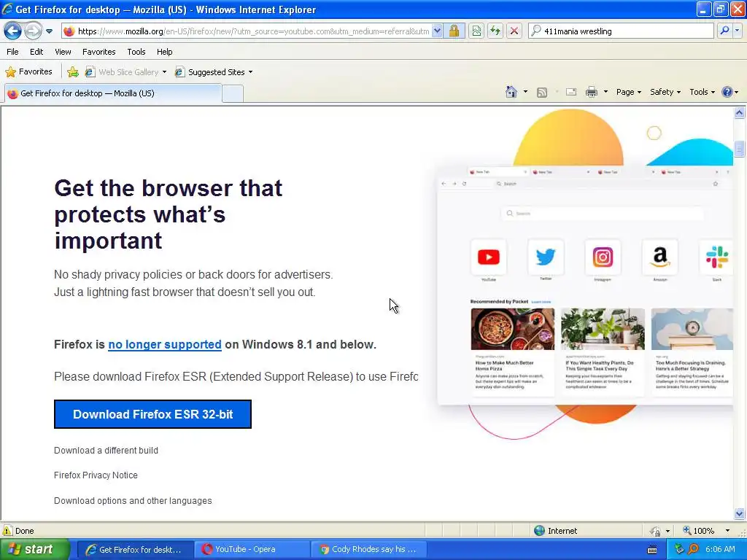Image resolution: width=747 pixels, height=560 pixels.
Task: View the security lock icon report
Action: 454,31
